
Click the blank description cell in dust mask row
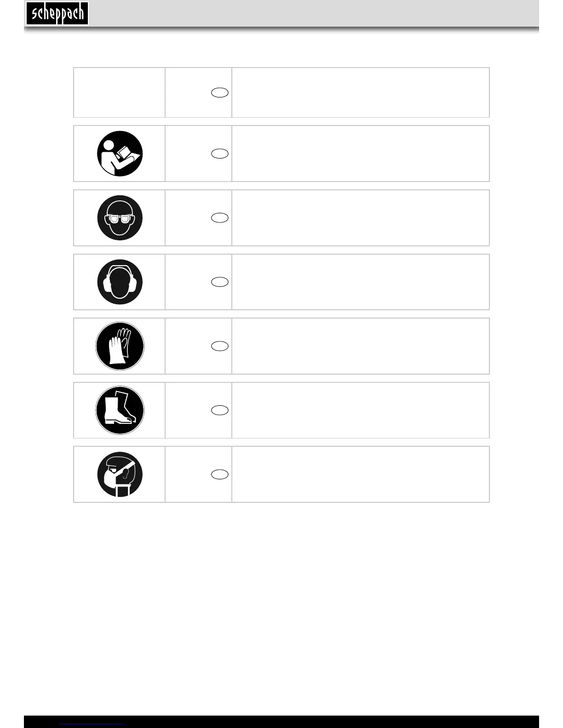tap(361, 474)
